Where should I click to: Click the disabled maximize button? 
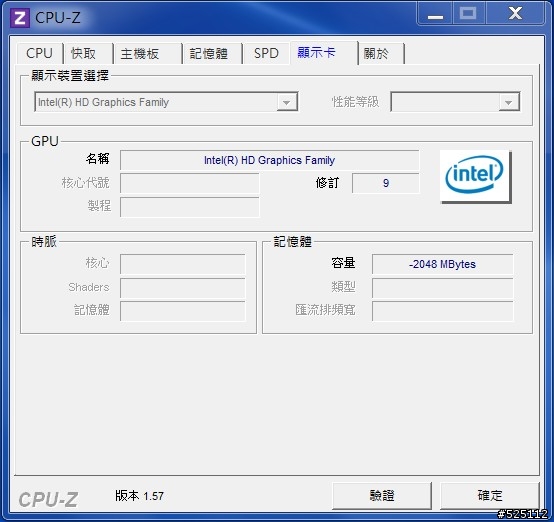point(468,14)
